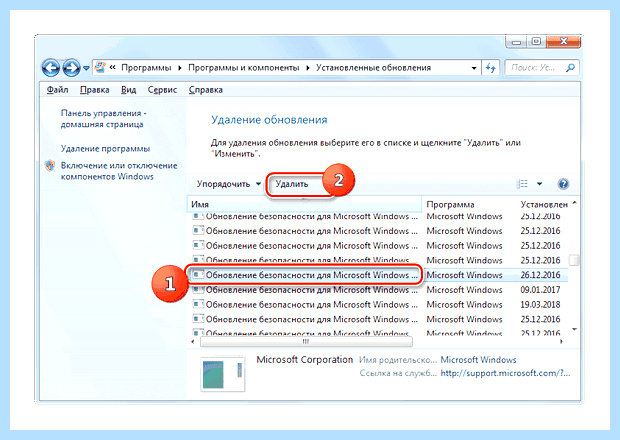620x440 pixels.
Task: Click the horizontal scrollbar thumb
Action: (x=306, y=342)
